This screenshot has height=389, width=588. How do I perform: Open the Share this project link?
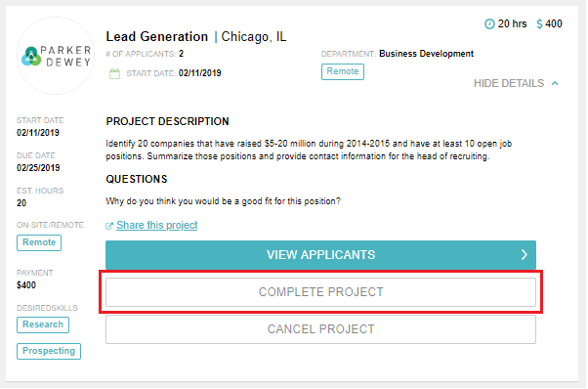[156, 225]
